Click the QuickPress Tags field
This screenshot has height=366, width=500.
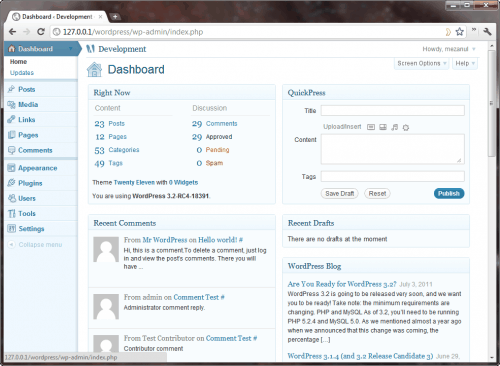393,176
